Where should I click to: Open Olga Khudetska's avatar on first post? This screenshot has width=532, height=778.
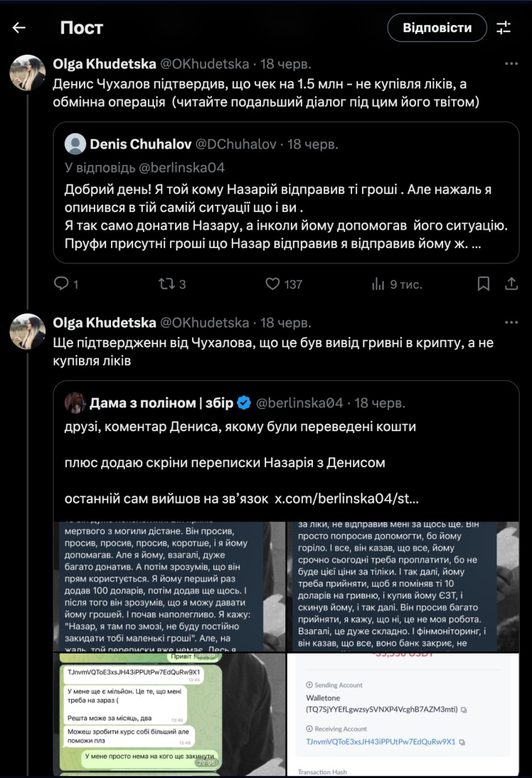[x=28, y=72]
